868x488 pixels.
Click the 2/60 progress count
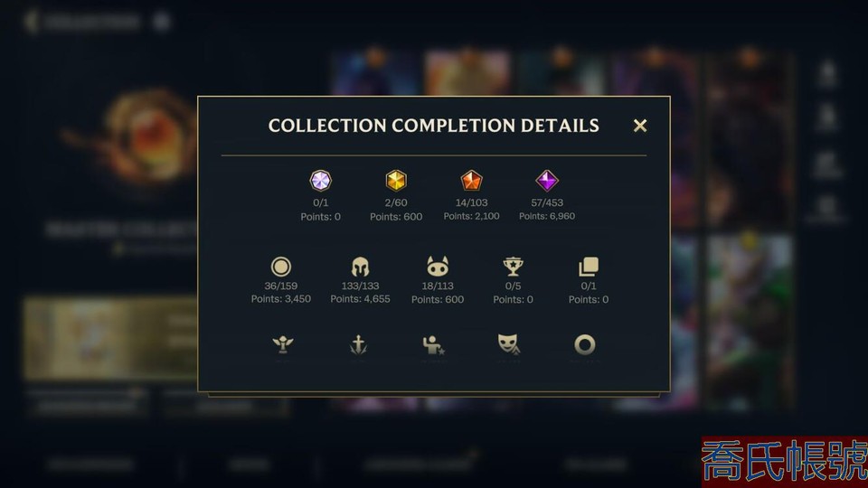click(396, 202)
